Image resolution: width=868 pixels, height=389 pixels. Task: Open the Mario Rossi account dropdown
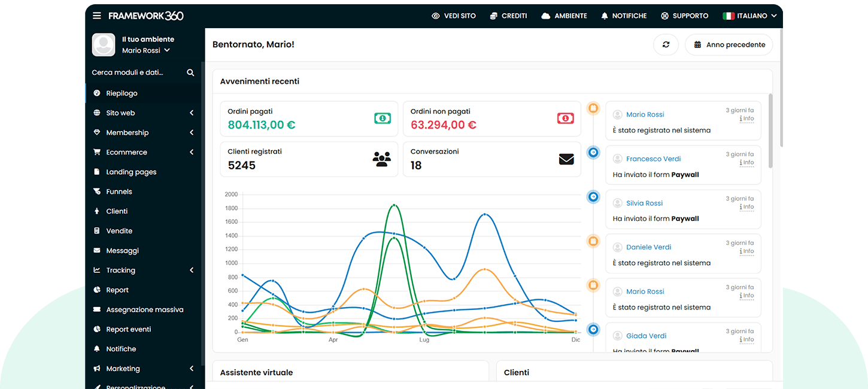pyautogui.click(x=146, y=51)
